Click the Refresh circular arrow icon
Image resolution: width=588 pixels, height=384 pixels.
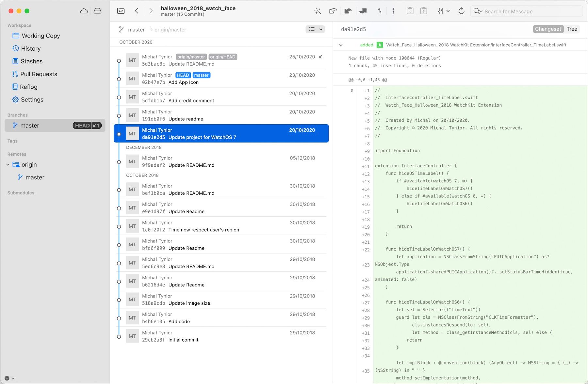pyautogui.click(x=461, y=11)
